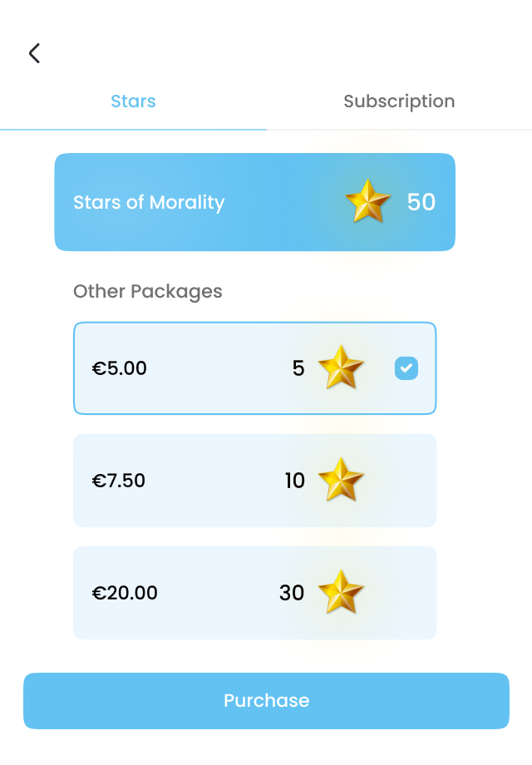Click the 10 stars quantity label
The image size is (532, 765).
tap(295, 481)
